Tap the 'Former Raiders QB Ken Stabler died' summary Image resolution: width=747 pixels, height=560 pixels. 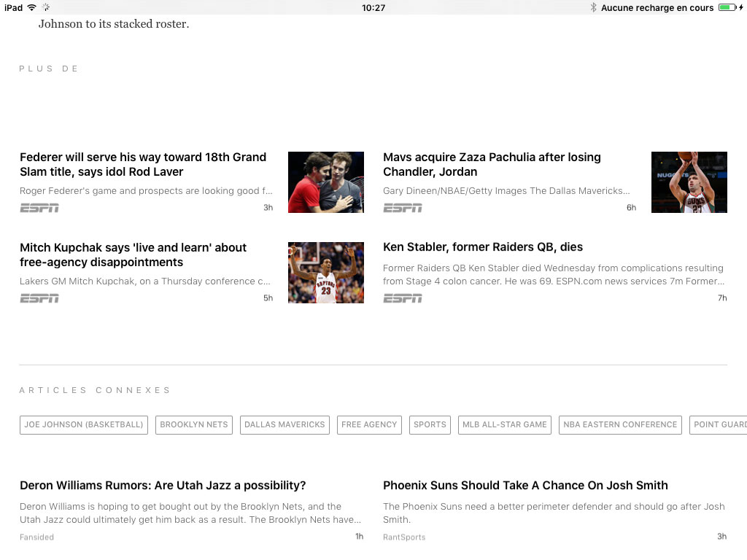[x=554, y=275]
